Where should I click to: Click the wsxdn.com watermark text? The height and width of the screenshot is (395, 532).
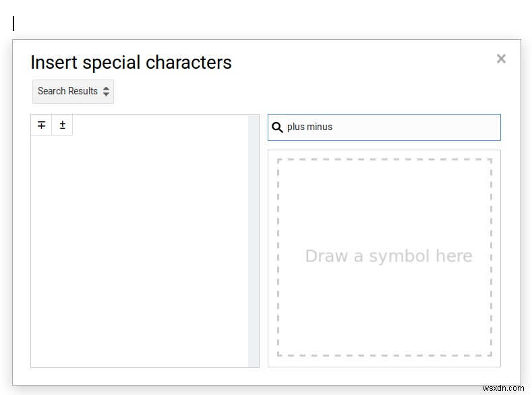click(502, 388)
